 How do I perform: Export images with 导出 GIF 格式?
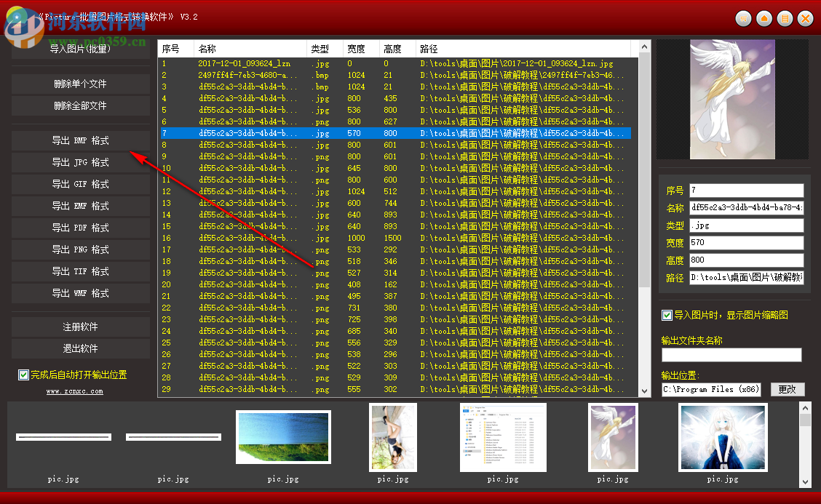click(80, 184)
